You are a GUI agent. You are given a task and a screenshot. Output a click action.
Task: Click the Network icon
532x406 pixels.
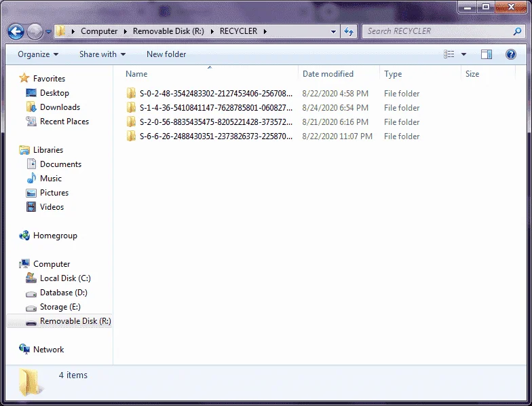[24, 349]
